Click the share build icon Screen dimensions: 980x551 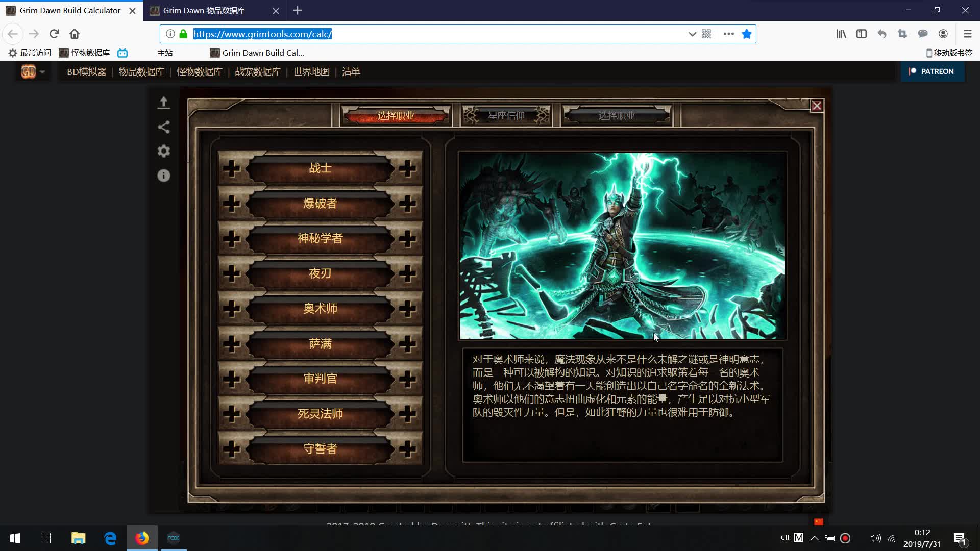(x=163, y=127)
